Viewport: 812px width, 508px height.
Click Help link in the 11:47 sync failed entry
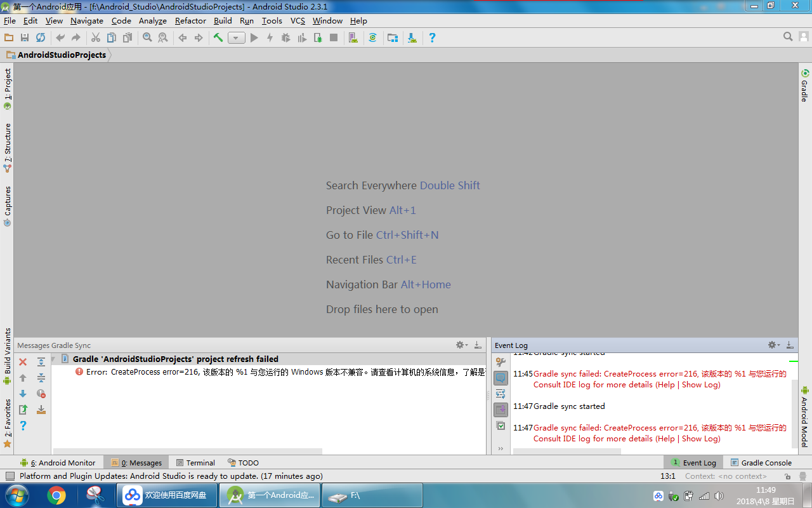[x=666, y=439]
